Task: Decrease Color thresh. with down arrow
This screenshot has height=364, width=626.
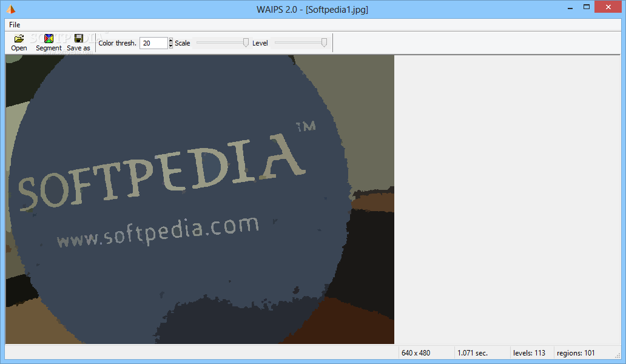Action: (171, 46)
